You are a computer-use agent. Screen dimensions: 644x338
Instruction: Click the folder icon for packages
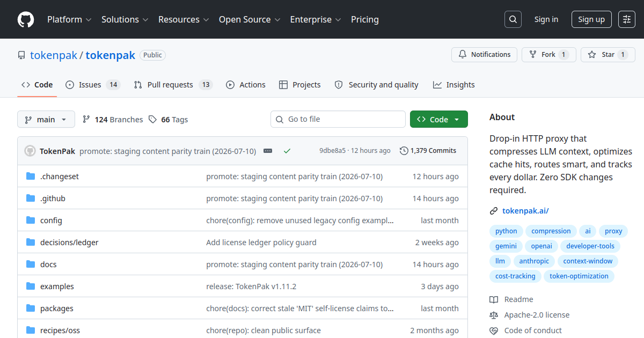(31, 308)
